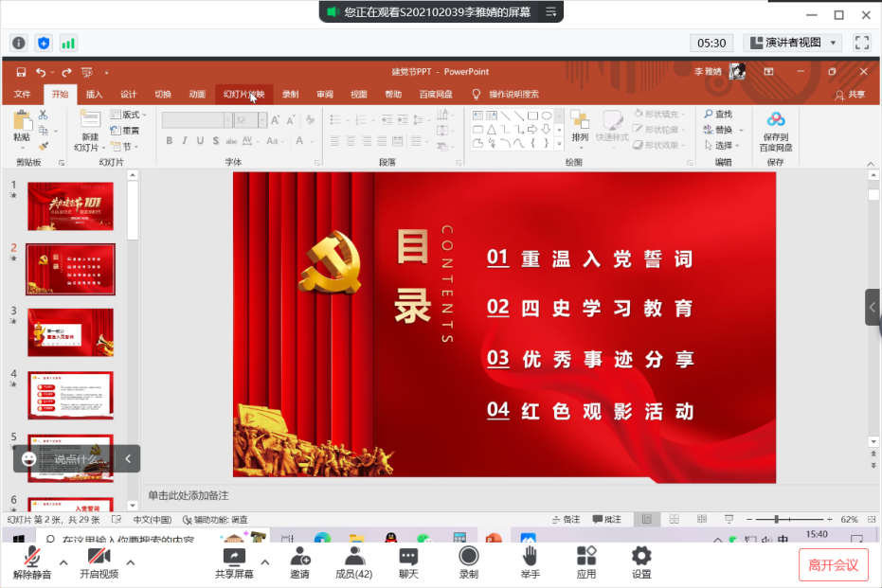Open the 聊天 chat icon

point(408,557)
